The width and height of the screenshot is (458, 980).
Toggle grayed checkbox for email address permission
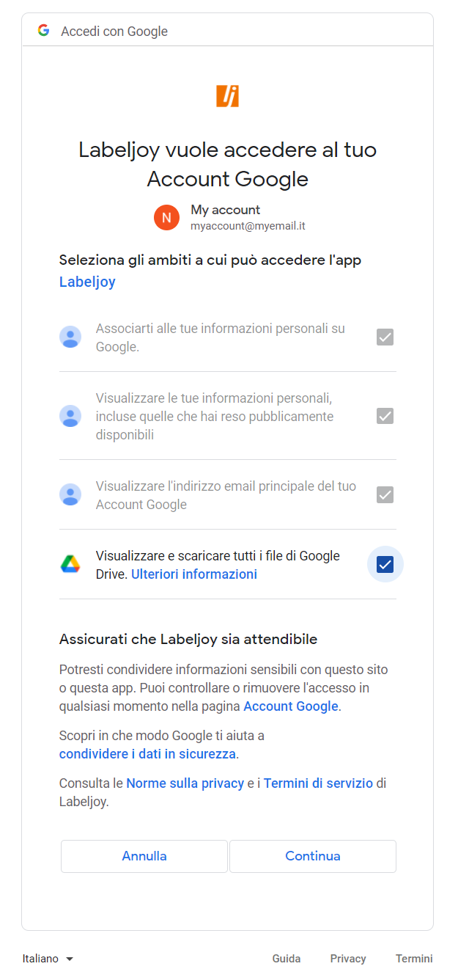385,495
